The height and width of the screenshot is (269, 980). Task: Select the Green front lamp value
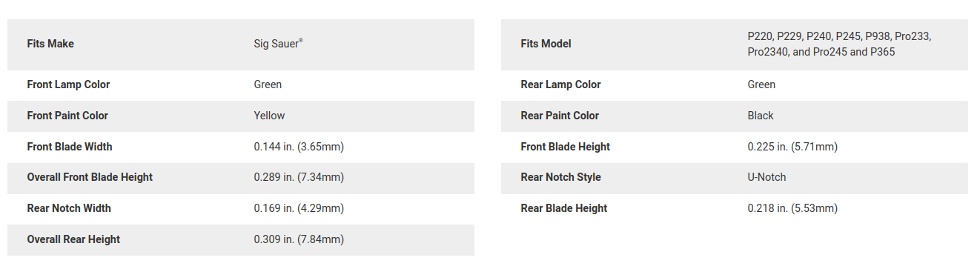268,84
